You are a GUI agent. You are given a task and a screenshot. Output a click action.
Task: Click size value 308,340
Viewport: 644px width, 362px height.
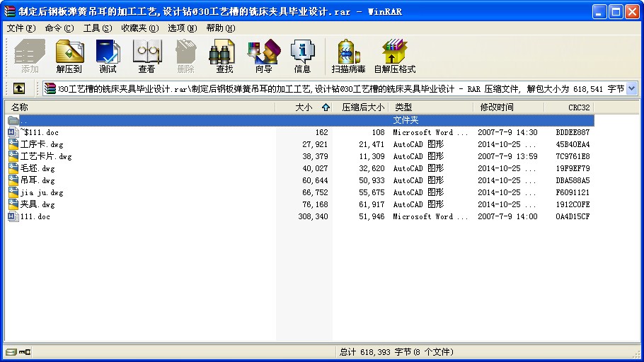313,216
